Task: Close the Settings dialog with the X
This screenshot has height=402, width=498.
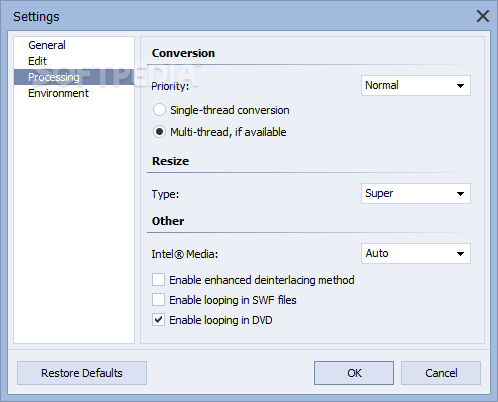Action: point(483,16)
